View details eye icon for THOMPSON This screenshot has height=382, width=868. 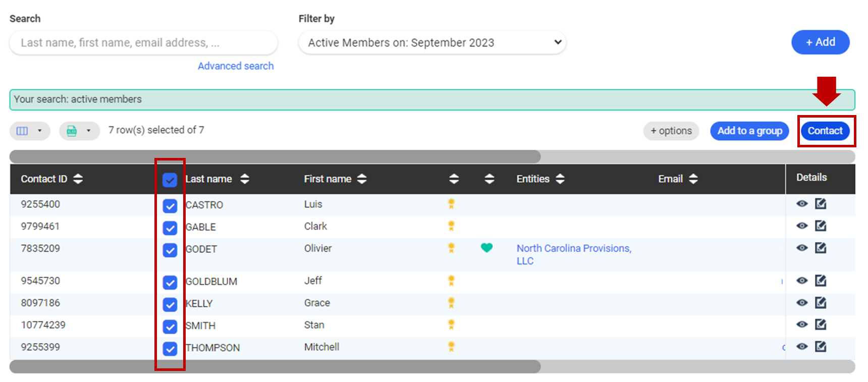(x=802, y=347)
